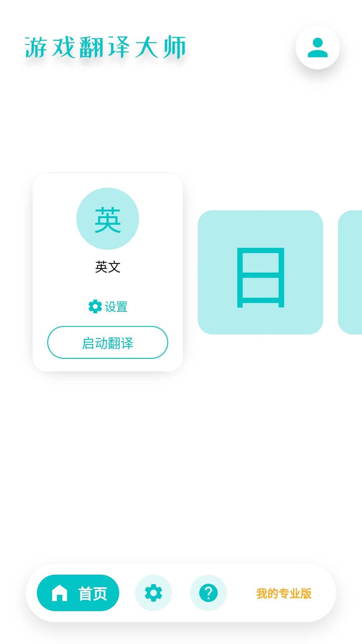This screenshot has width=362, height=644.
Task: Tap the home icon in 首页 tab
Action: tap(60, 593)
